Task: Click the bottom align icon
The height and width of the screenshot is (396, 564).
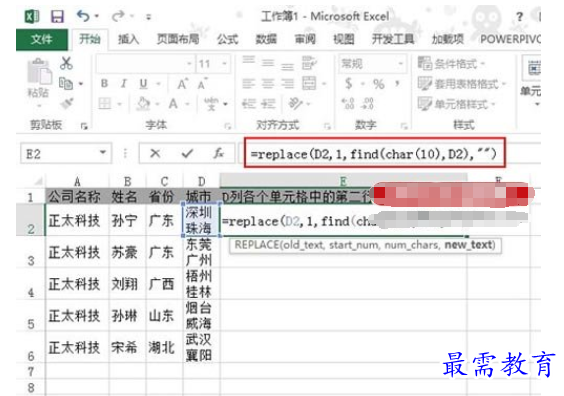Action: click(287, 66)
